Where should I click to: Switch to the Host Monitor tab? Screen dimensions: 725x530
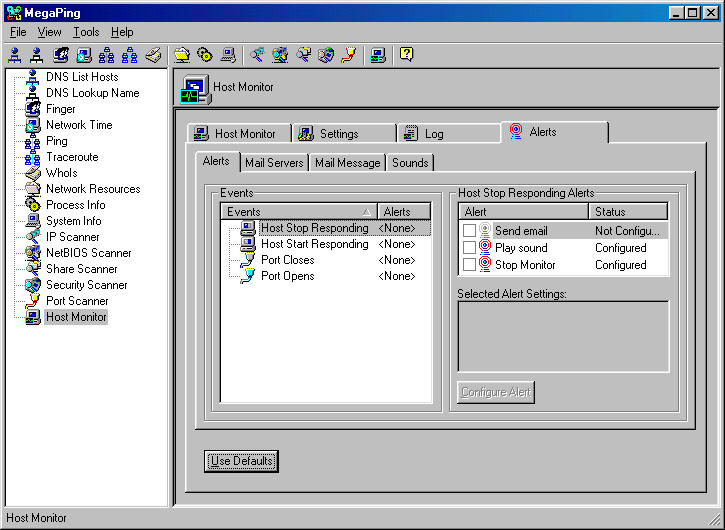[239, 133]
